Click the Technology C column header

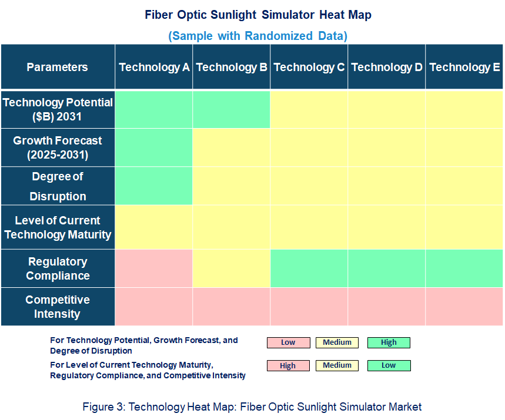pyautogui.click(x=309, y=67)
